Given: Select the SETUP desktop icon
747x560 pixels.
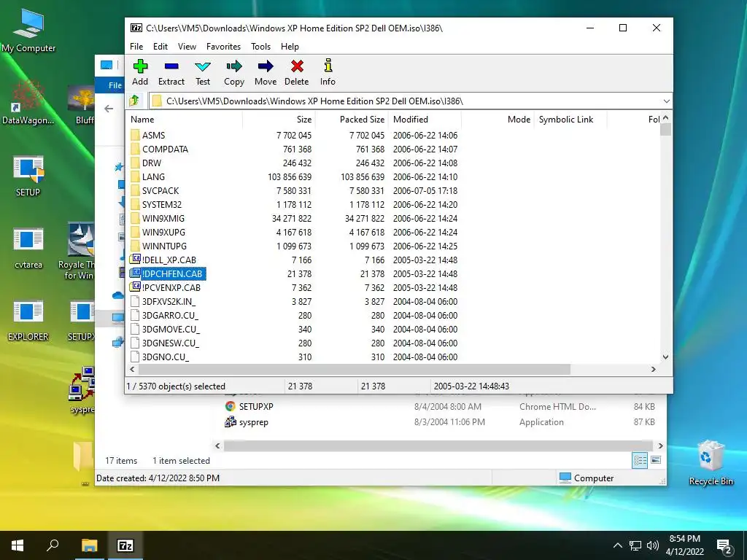Looking at the screenshot, I should 28,175.
